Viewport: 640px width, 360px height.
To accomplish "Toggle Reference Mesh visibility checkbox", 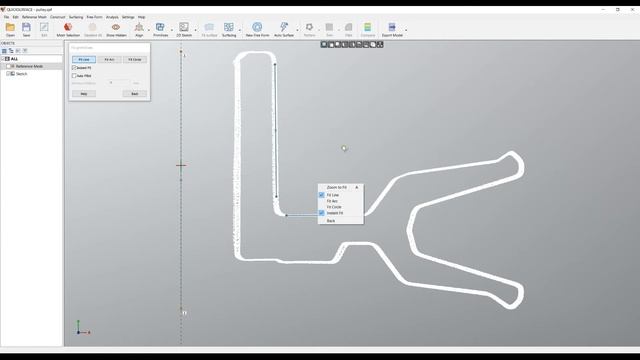I will (x=8, y=66).
